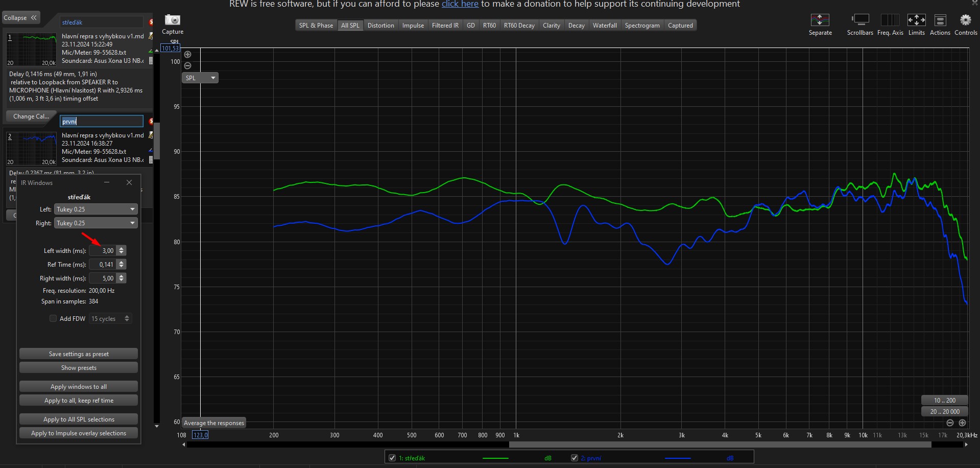Click Apply to Impulse overlay selections
The image size is (980, 468).
coord(79,433)
